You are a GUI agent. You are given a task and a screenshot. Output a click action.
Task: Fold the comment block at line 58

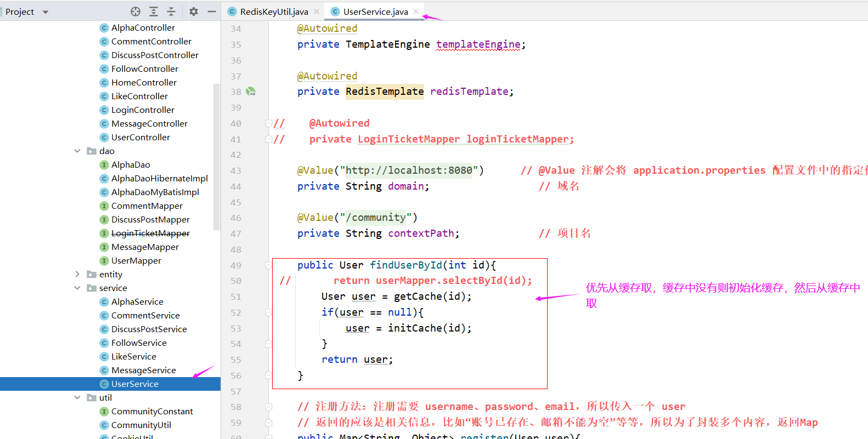tap(268, 407)
